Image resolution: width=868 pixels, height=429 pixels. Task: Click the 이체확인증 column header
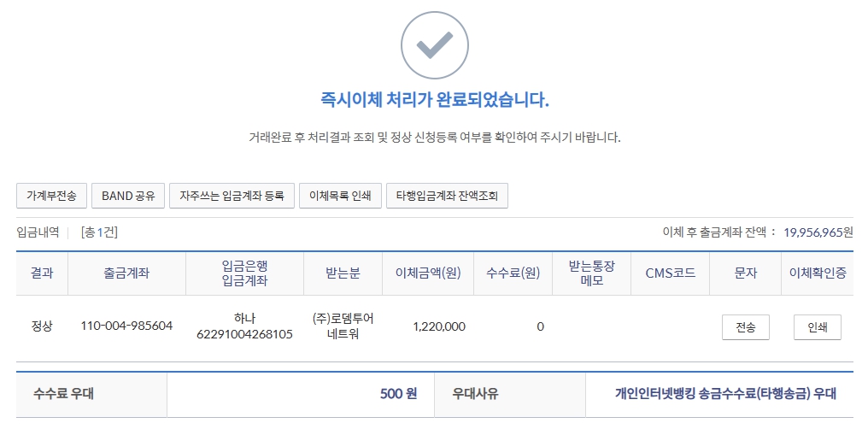click(x=818, y=273)
